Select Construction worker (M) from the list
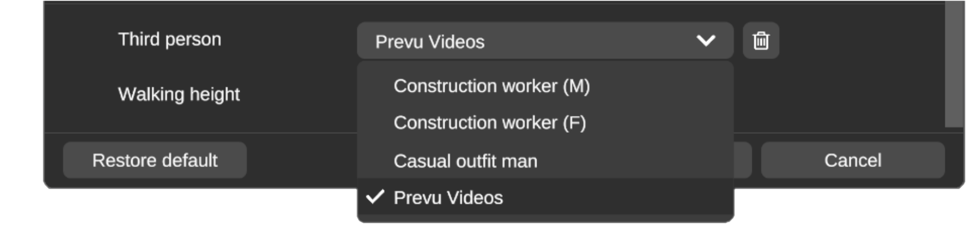 [x=492, y=86]
